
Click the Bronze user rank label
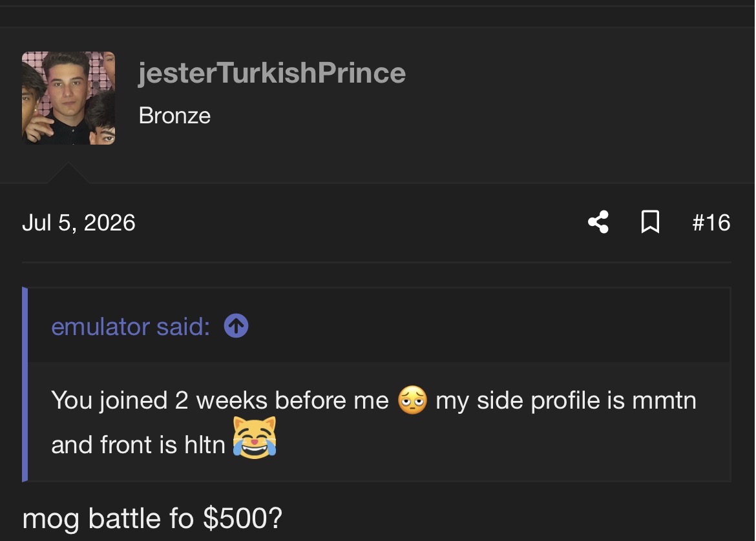pyautogui.click(x=174, y=116)
